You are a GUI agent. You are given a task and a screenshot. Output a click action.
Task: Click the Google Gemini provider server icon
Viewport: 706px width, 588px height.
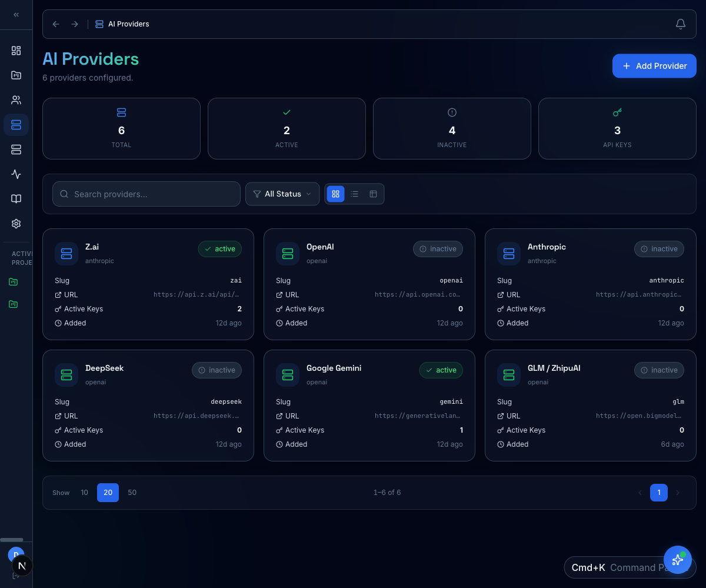pyautogui.click(x=288, y=375)
